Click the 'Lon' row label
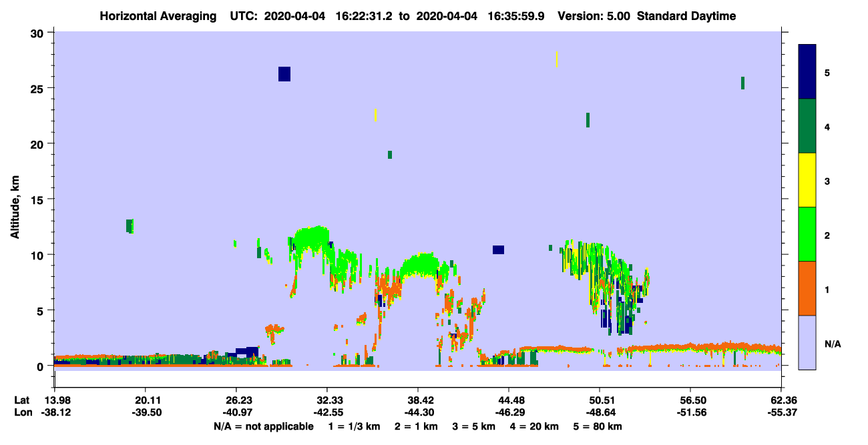The image size is (868, 445). pyautogui.click(x=22, y=413)
